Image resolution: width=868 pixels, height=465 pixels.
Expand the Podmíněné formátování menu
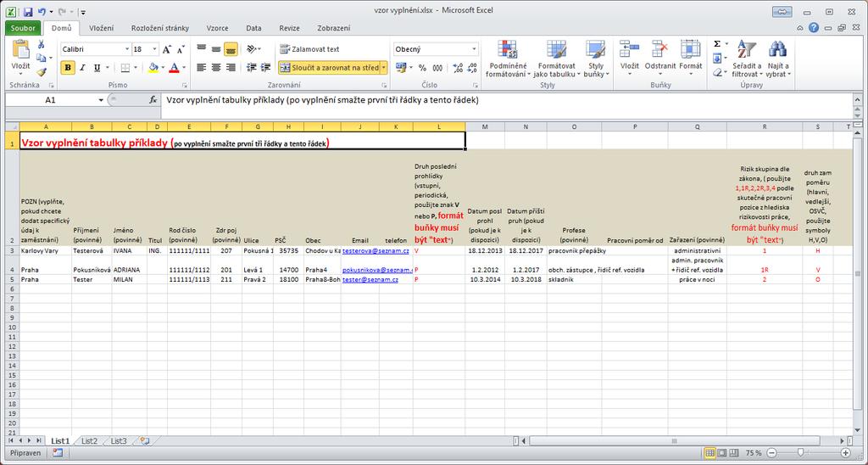pyautogui.click(x=508, y=59)
